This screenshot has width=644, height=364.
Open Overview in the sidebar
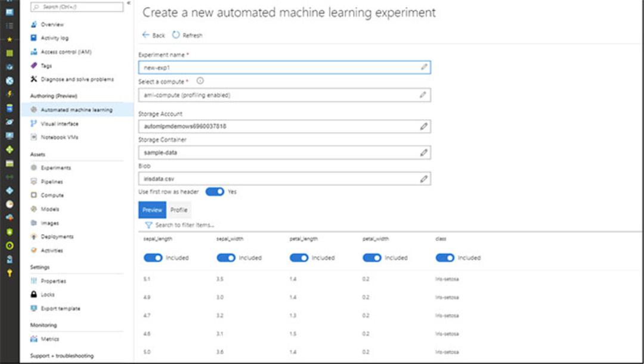(x=52, y=24)
